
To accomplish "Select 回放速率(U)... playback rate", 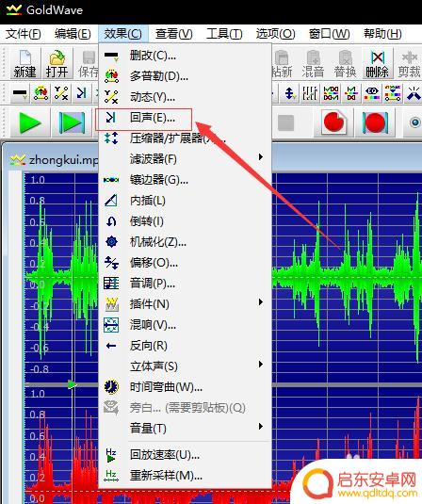I will (x=185, y=455).
